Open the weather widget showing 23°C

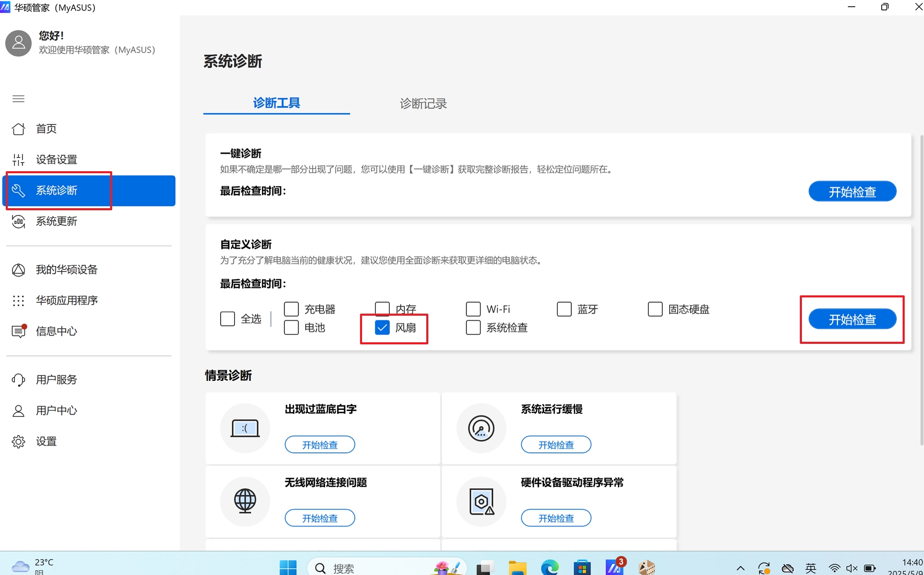tap(32, 566)
